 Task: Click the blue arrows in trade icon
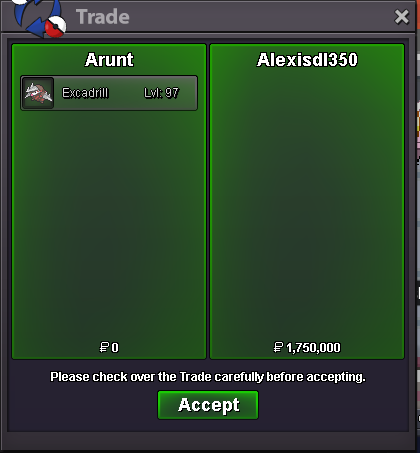coord(35,15)
